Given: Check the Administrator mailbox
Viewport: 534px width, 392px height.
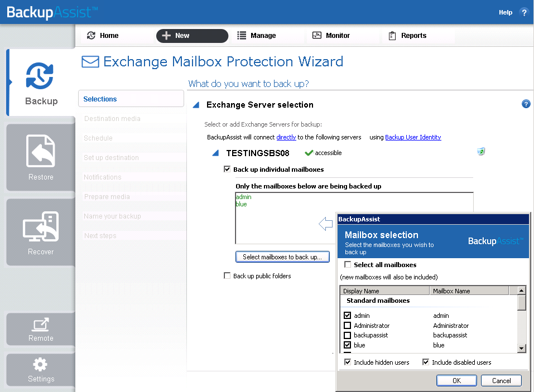Looking at the screenshot, I should (348, 325).
